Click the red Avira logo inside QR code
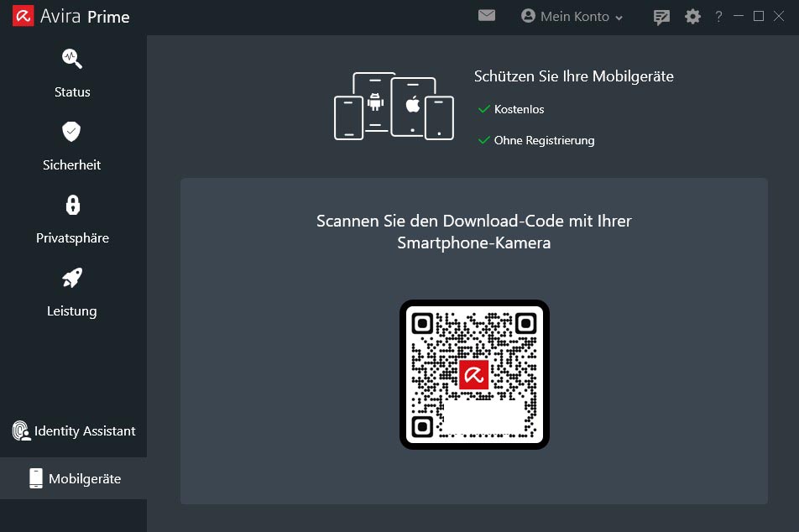 click(474, 374)
